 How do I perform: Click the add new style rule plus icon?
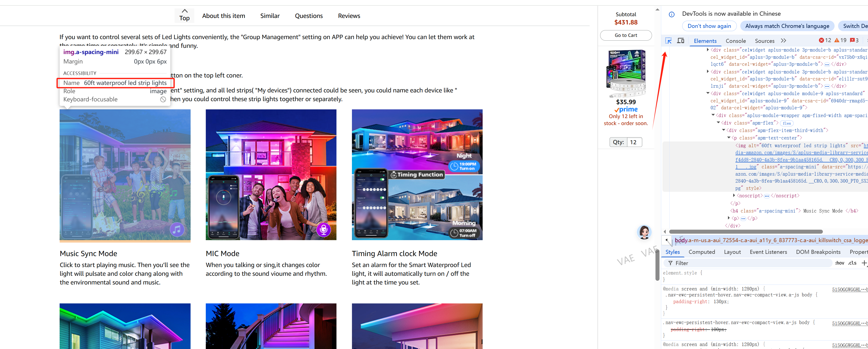click(864, 263)
